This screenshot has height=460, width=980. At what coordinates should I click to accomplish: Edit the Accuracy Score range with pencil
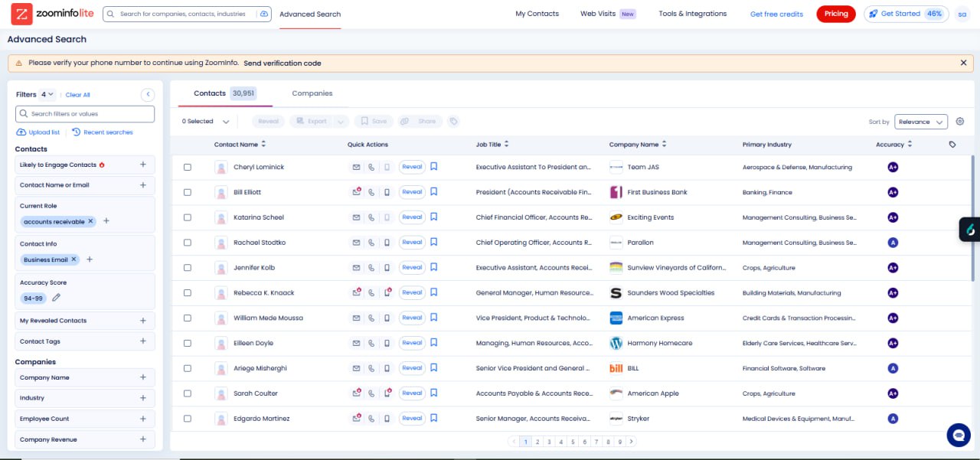[56, 298]
